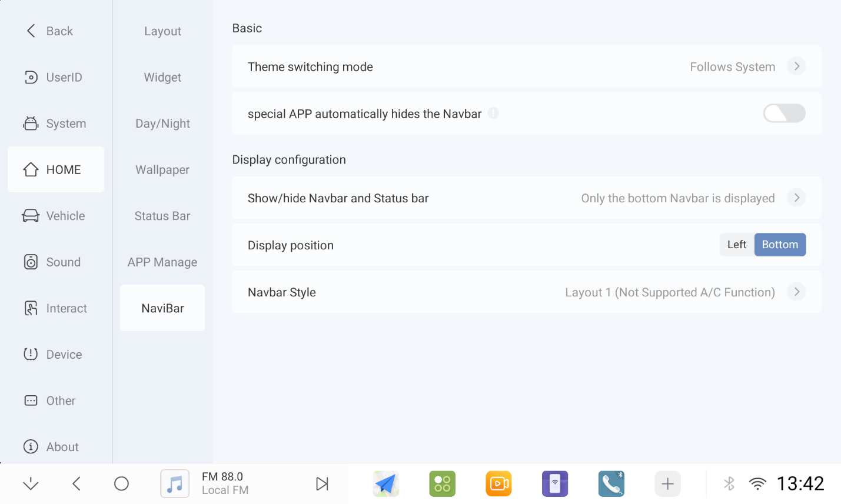Image resolution: width=841 pixels, height=504 pixels.
Task: Select the NaviBar tab
Action: 162,308
